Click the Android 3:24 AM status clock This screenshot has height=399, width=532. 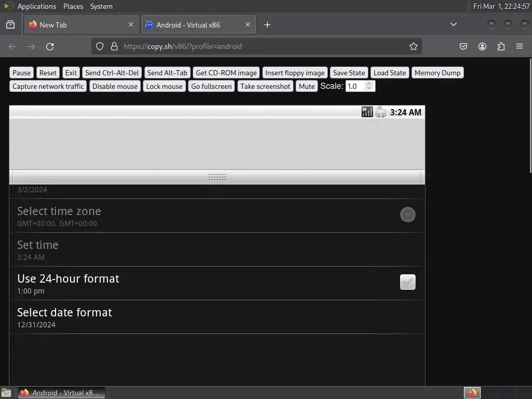[405, 112]
